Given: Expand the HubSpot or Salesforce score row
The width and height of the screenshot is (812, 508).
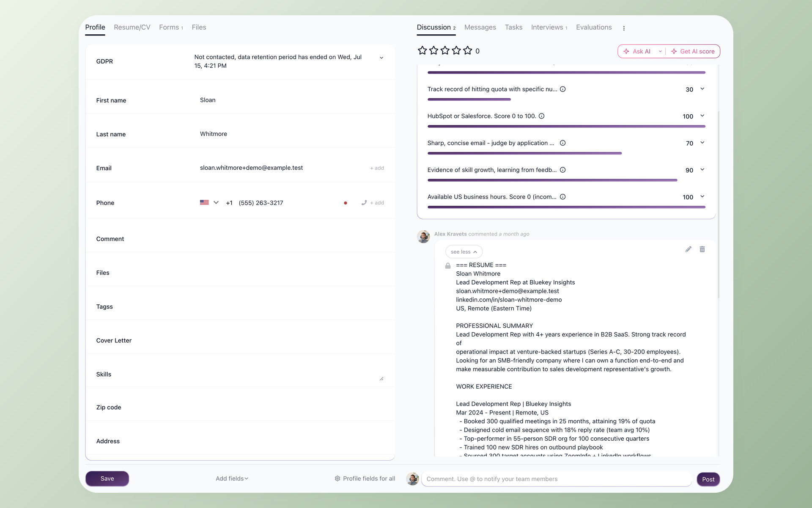Looking at the screenshot, I should 702,116.
